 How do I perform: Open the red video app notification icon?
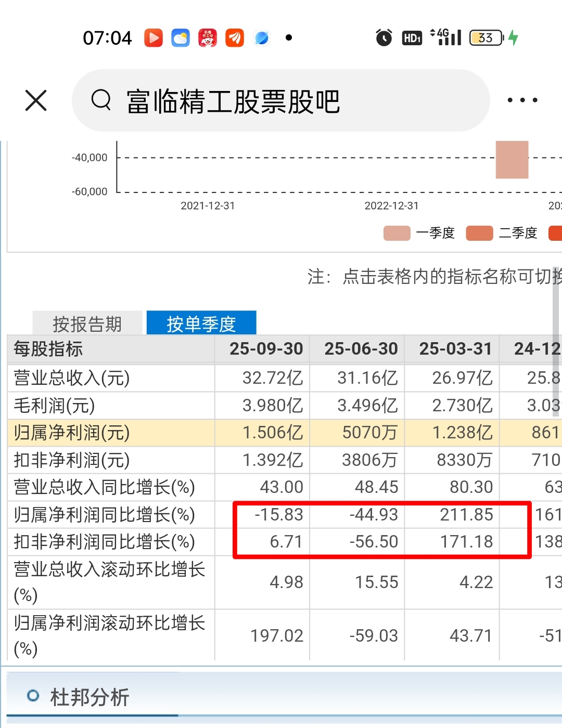(154, 38)
